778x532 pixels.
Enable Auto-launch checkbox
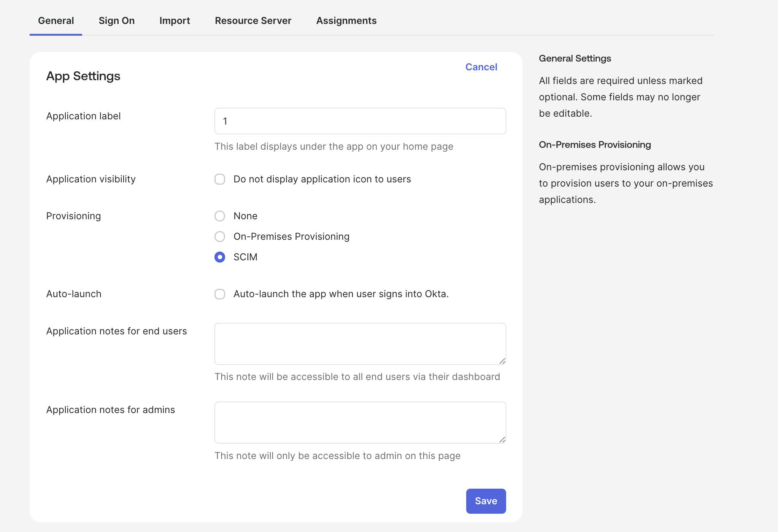click(220, 294)
